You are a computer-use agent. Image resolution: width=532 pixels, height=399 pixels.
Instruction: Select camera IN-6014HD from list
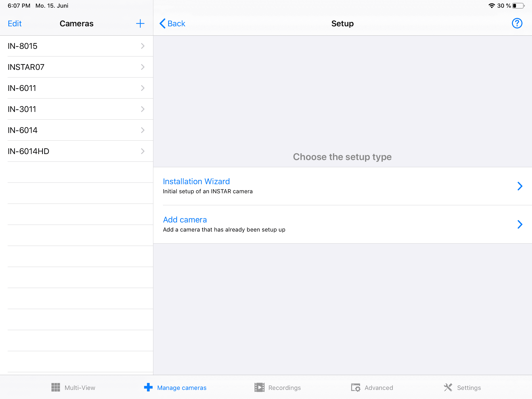click(x=28, y=151)
